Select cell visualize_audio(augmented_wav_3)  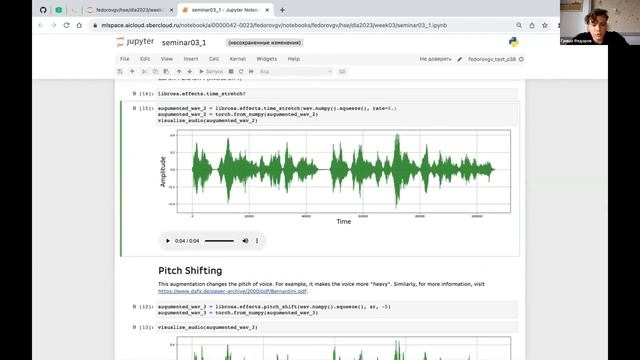click(337, 327)
